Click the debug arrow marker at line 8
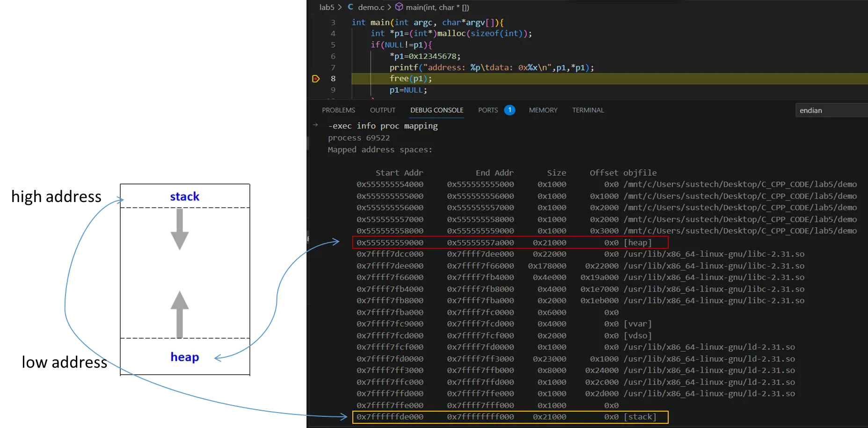Screen dimensions: 868x428 coord(316,79)
